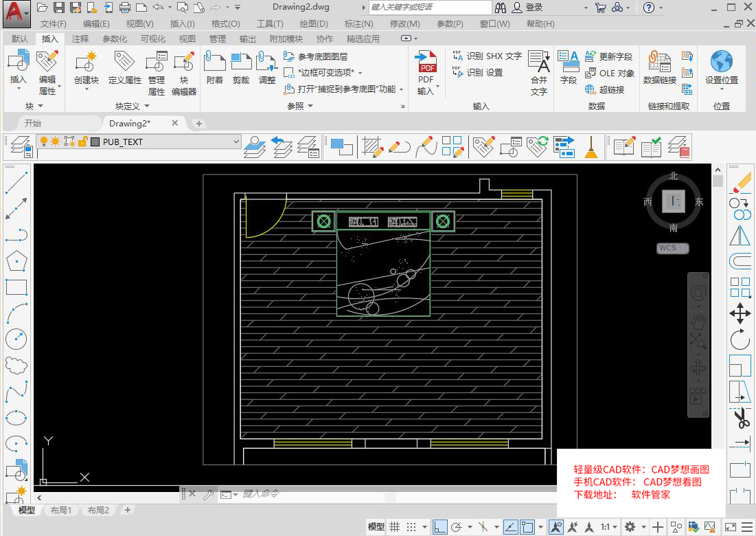Select the Rectangle draw tool

16,287
